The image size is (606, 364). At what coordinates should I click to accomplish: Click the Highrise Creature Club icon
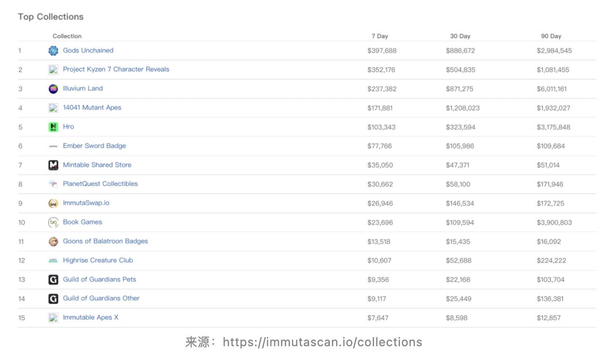53,260
